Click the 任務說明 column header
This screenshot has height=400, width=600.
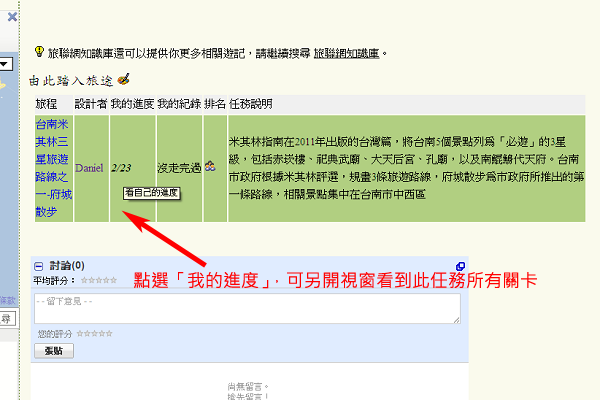point(251,104)
